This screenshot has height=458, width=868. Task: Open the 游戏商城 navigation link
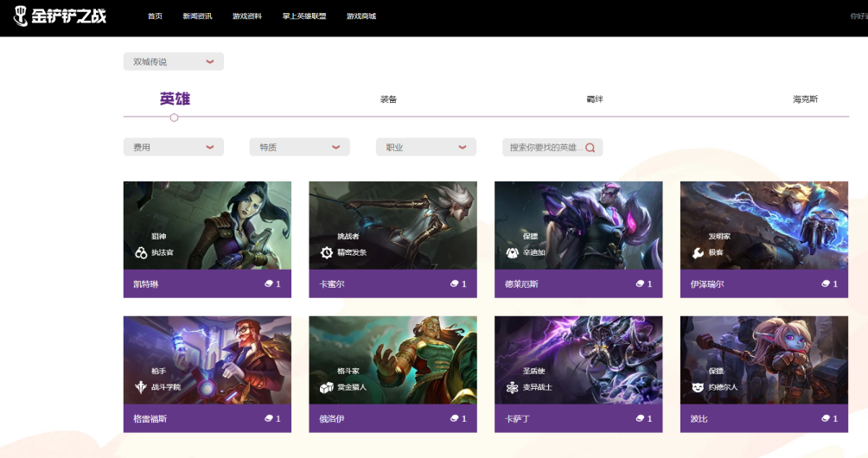361,16
